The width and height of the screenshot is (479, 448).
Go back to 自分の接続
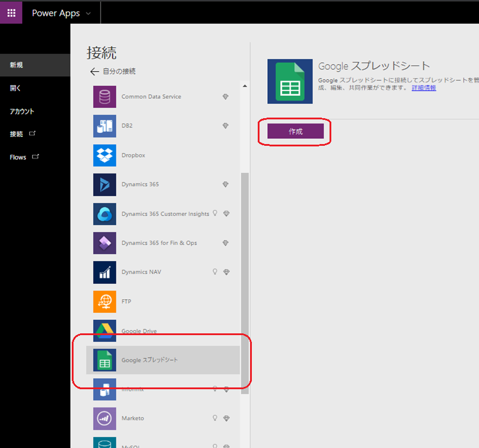click(119, 71)
